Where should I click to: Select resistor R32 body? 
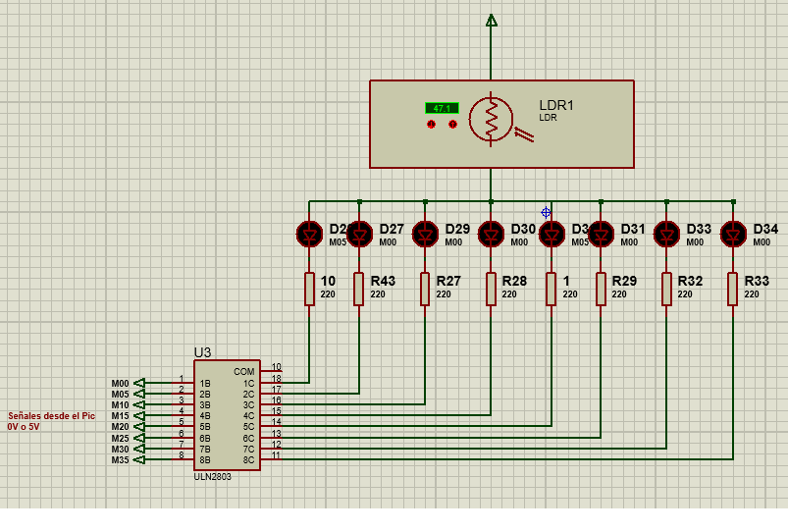click(666, 290)
